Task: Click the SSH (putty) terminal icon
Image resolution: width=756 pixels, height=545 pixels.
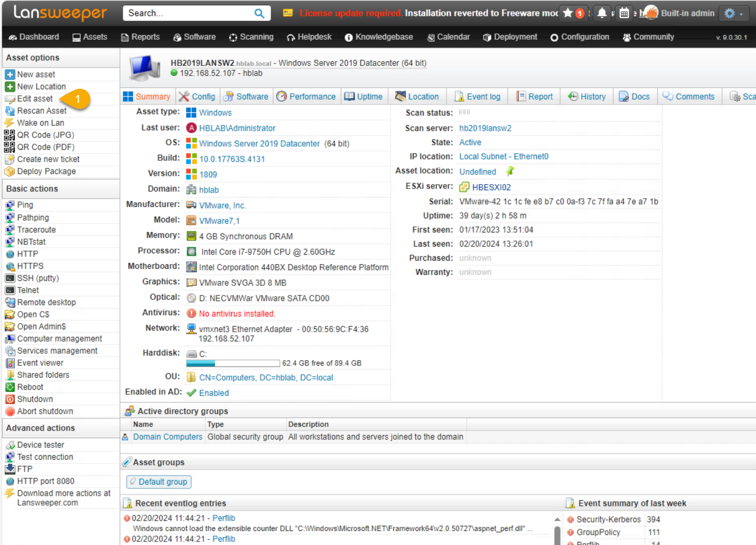Action: pyautogui.click(x=10, y=278)
